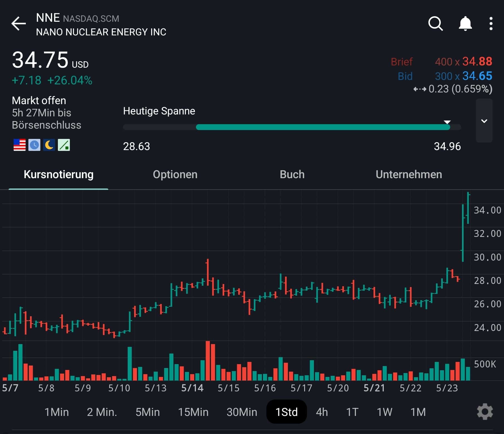Select the 1Std chart interval
This screenshot has height=434, width=504.
(287, 412)
